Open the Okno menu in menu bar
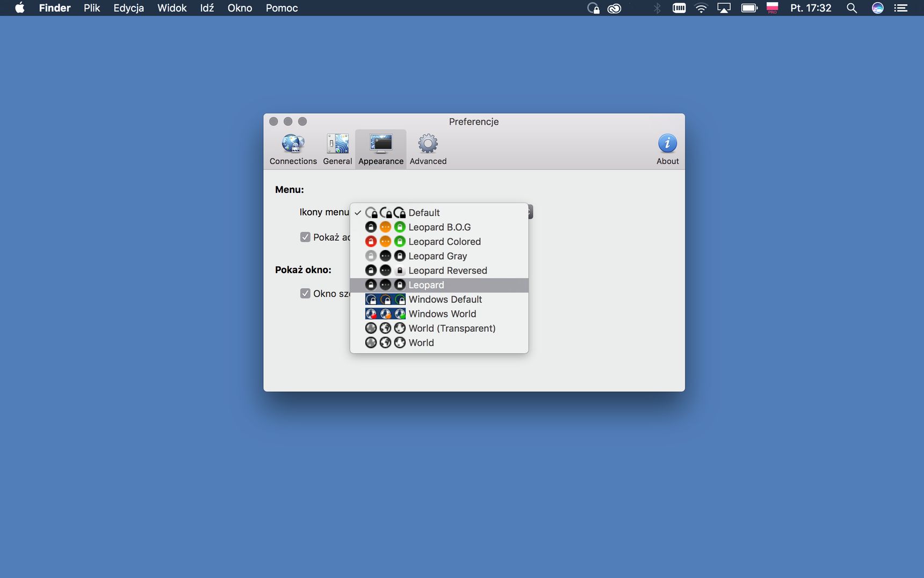The image size is (924, 578). tap(240, 8)
